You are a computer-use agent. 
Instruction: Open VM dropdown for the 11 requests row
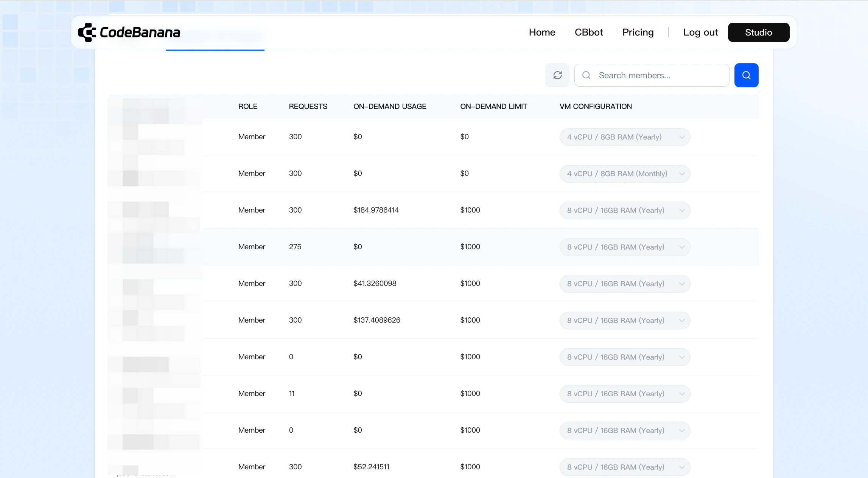pos(625,394)
